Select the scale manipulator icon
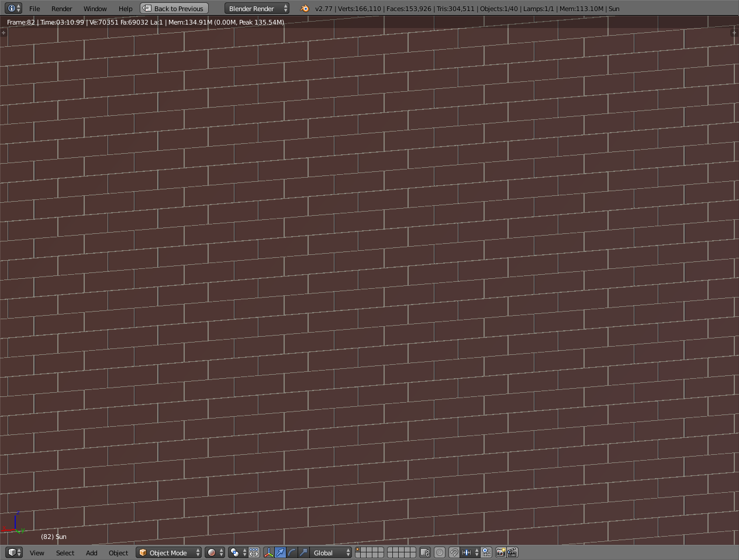The height and width of the screenshot is (560, 739). (x=303, y=552)
